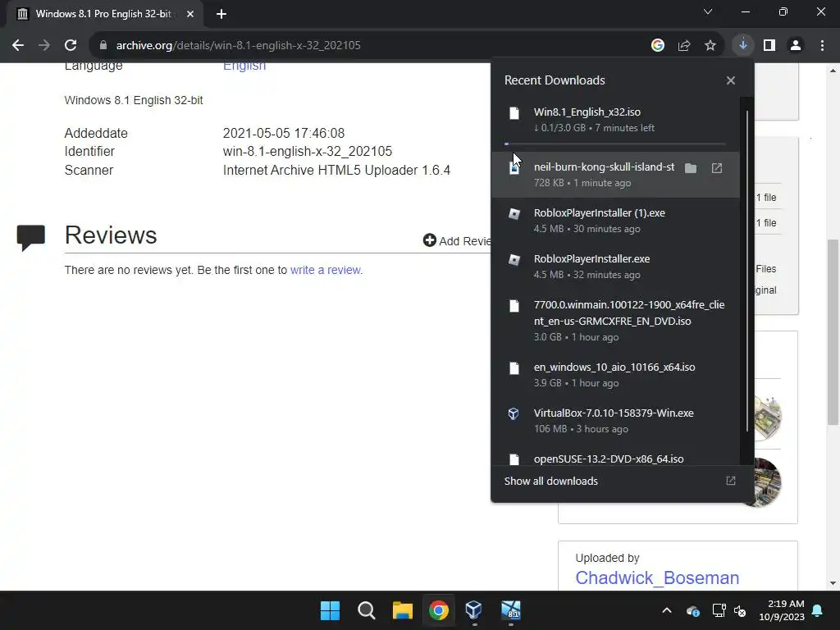The height and width of the screenshot is (630, 840).
Task: Show neil-burn-kong file in folder
Action: tap(691, 168)
